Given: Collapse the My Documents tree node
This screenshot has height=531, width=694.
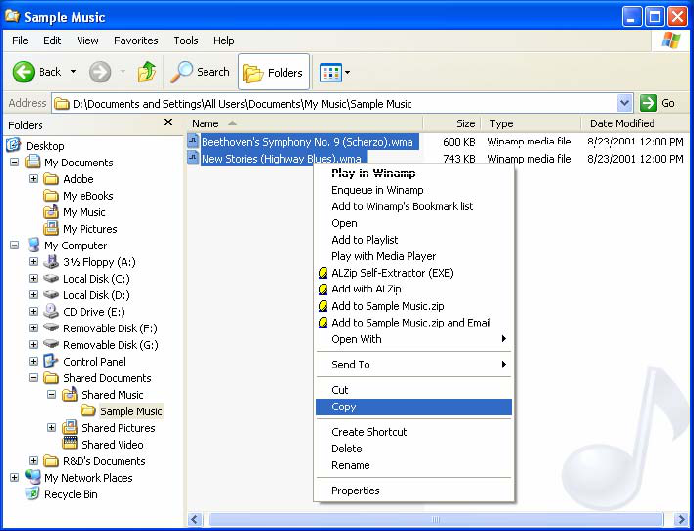Looking at the screenshot, I should click(x=14, y=162).
